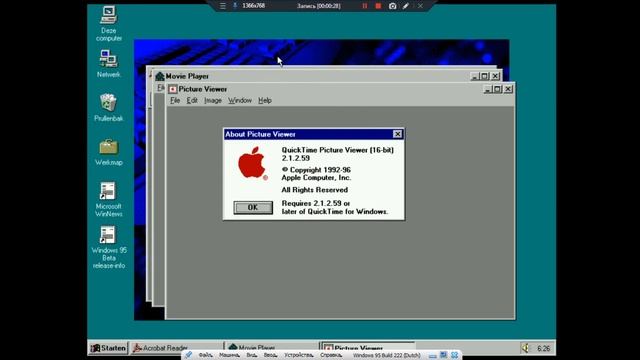Click the VM bar close icon
Screen dimensions: 640x360
tap(455, 355)
